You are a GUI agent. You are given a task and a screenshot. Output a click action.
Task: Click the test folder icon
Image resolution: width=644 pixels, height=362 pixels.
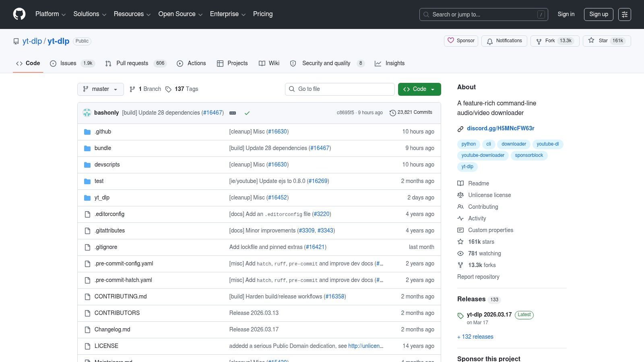pos(87,181)
